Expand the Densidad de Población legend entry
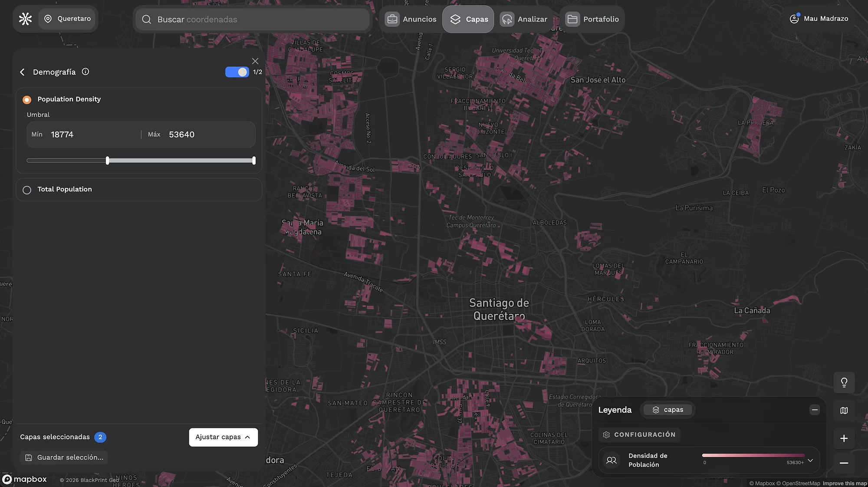Image resolution: width=868 pixels, height=487 pixels. click(x=810, y=461)
